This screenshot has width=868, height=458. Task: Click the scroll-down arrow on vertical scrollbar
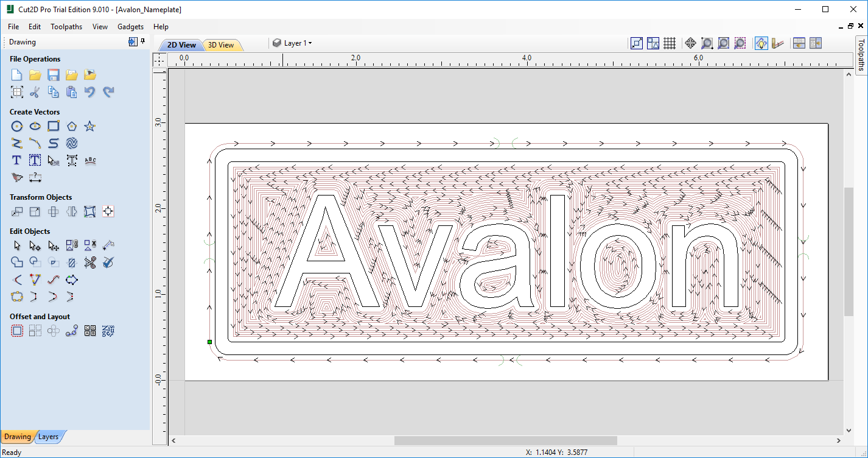pos(849,431)
